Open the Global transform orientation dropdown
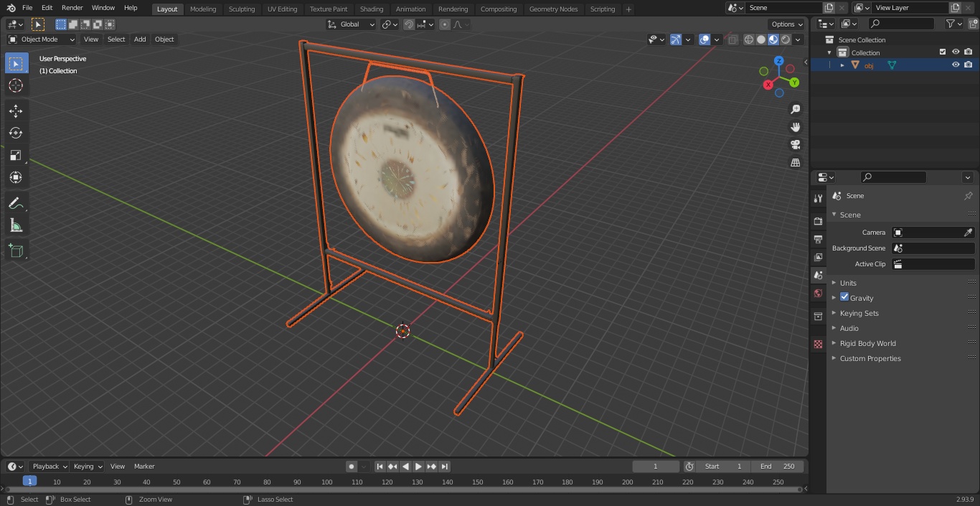 click(352, 24)
